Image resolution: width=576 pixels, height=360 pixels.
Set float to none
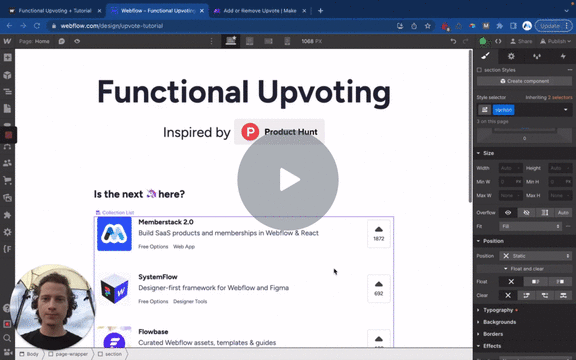511,282
